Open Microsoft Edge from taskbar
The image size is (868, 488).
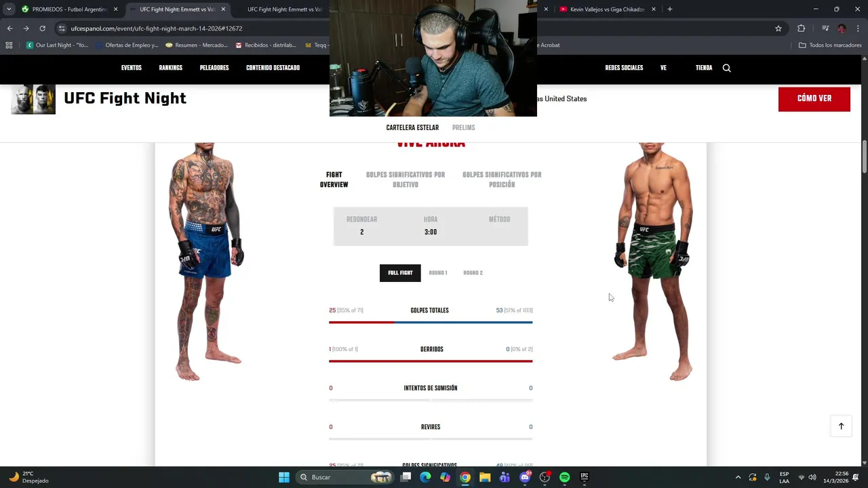[x=425, y=477]
